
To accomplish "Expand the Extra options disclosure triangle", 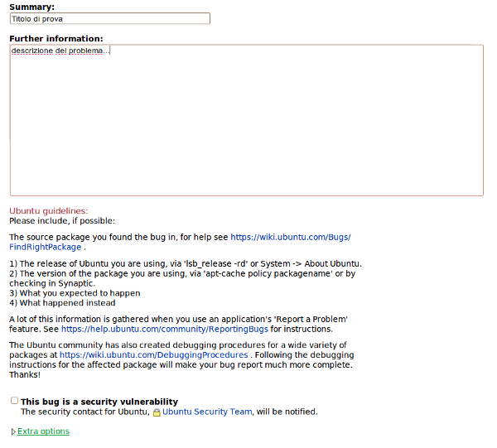I will point(13,431).
